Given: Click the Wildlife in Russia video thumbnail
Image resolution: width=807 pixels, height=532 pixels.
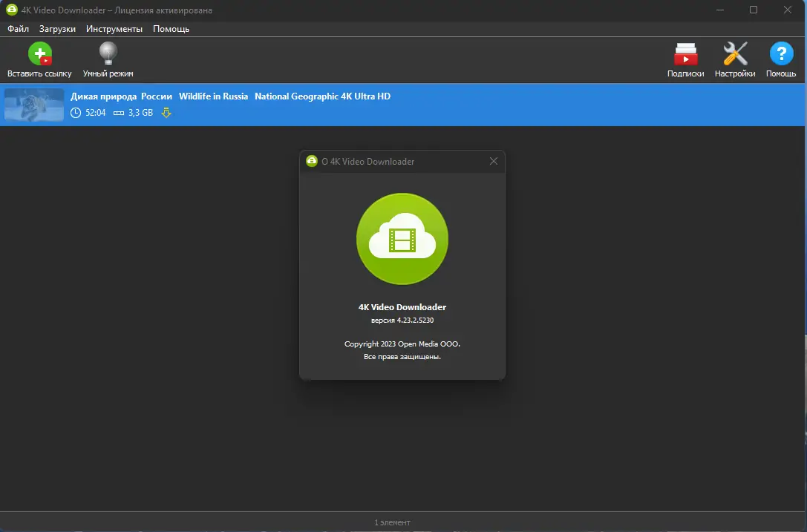Looking at the screenshot, I should (x=33, y=105).
